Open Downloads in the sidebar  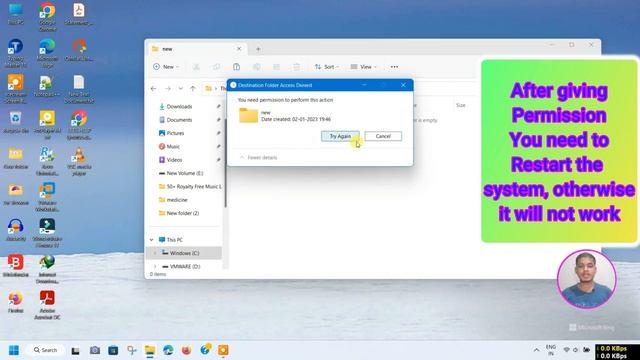(x=179, y=107)
